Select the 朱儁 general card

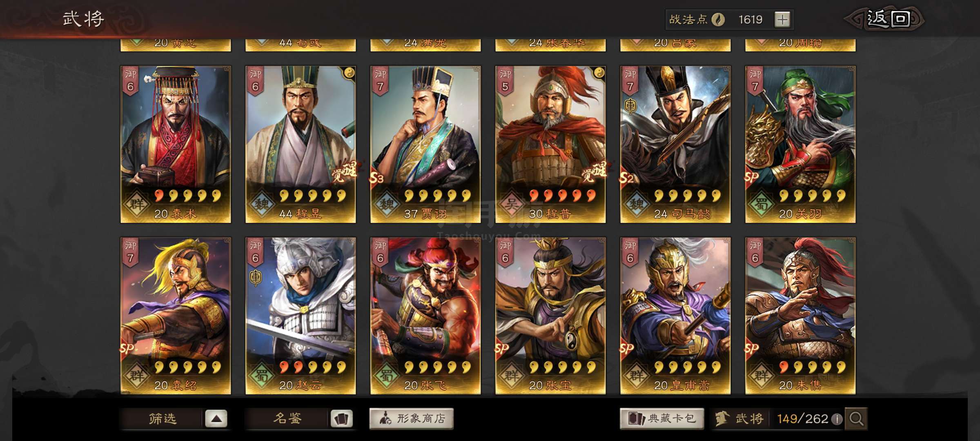point(800,316)
